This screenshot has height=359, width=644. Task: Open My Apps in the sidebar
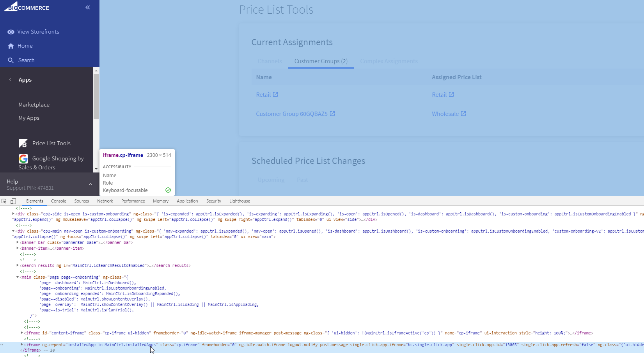point(29,118)
